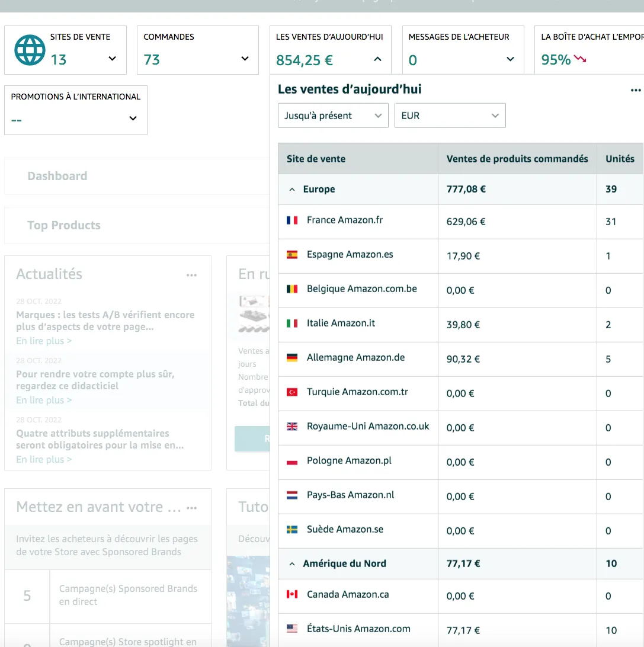The image size is (644, 647).
Task: Click Suède Amazon.se marketplace name
Action: tap(345, 530)
